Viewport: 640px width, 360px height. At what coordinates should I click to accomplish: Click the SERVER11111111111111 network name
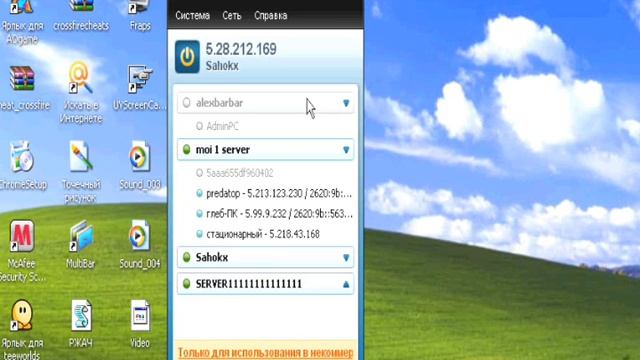(x=249, y=284)
